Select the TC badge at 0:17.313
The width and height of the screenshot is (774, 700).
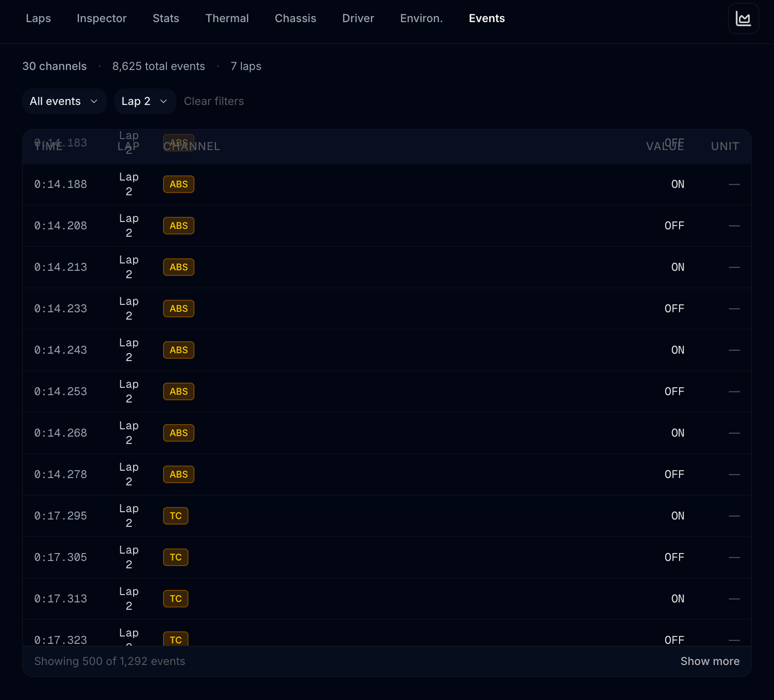point(176,599)
